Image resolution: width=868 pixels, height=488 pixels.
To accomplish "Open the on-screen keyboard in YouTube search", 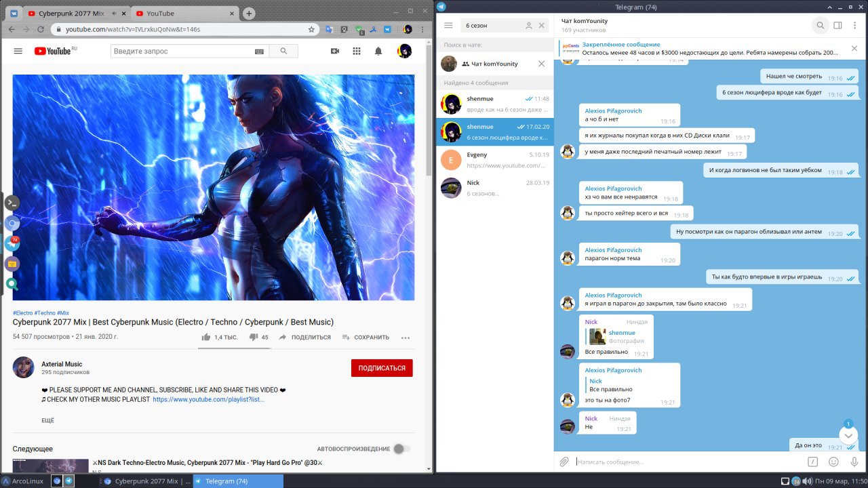I will 259,52.
